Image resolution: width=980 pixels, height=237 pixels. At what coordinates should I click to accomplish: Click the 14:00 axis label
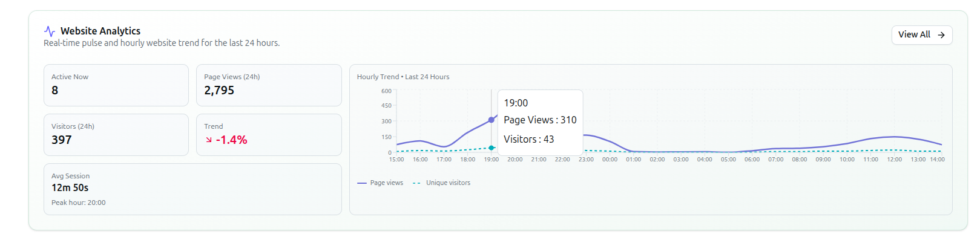[x=937, y=160]
